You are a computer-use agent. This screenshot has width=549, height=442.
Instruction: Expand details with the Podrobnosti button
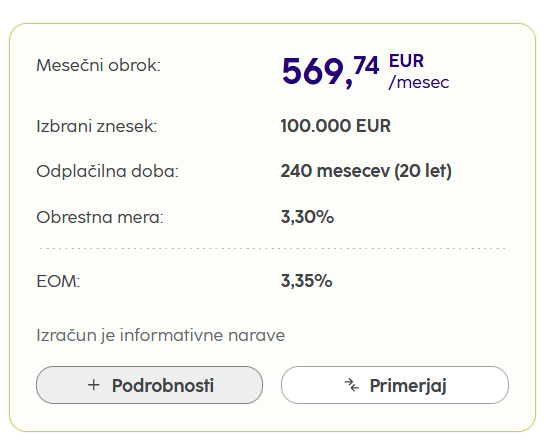point(150,385)
